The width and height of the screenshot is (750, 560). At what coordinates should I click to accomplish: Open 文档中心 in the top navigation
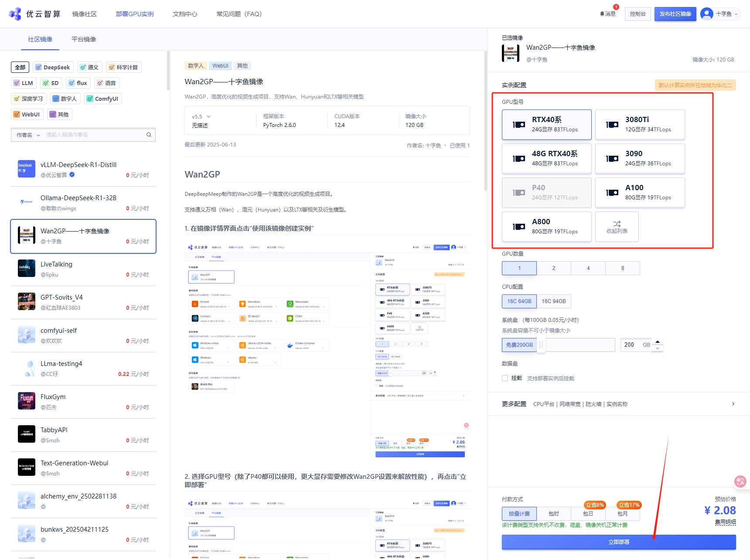[185, 14]
